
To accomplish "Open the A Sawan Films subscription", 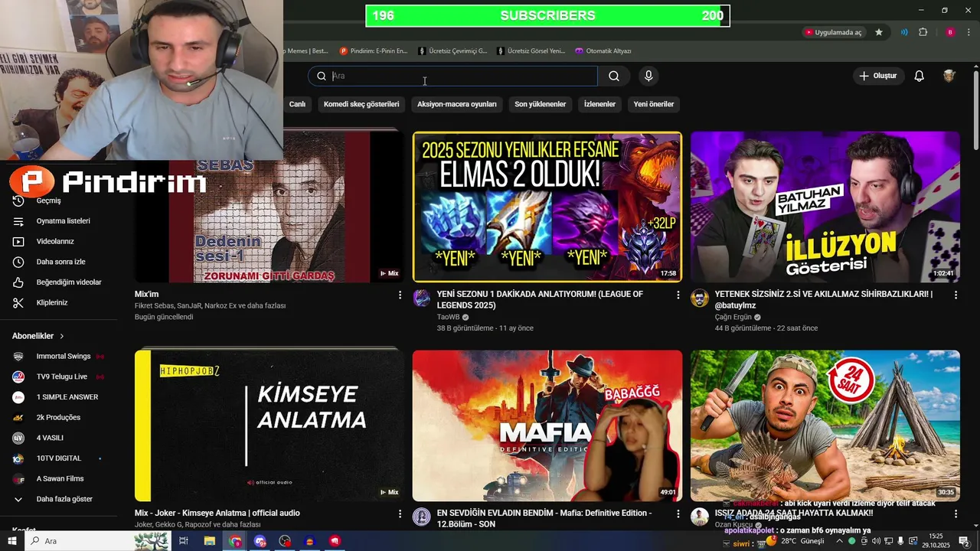I will [x=61, y=479].
